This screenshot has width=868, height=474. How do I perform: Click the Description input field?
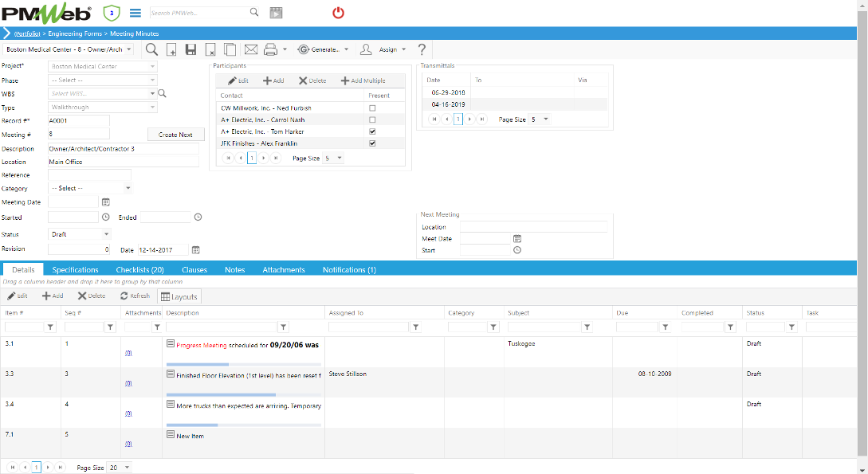(123, 149)
